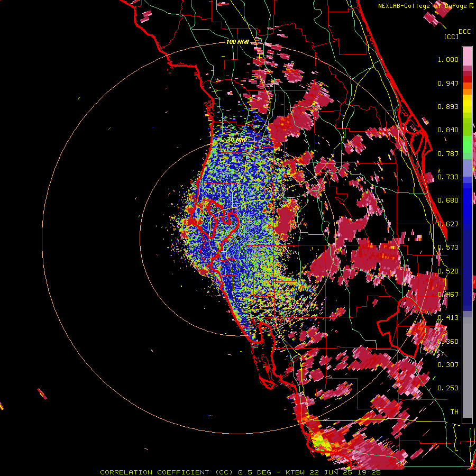The height and width of the screenshot is (476, 476).
Task: Click the CORRELATION COEFFICIENT caption text
Action: (x=154, y=472)
